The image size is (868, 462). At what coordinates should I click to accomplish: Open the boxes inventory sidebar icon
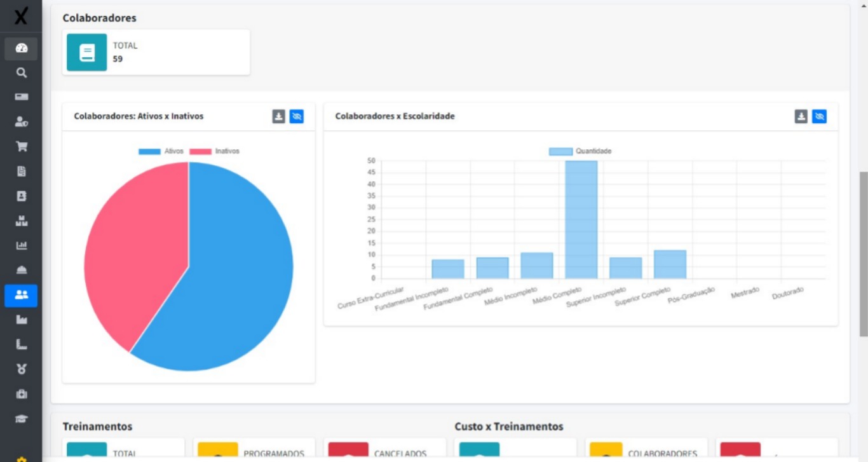coord(21,221)
